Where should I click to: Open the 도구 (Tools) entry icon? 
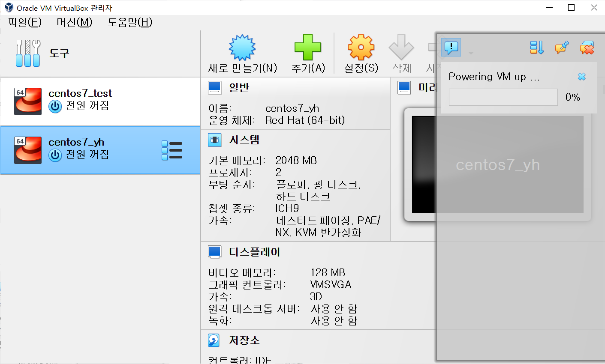(28, 54)
